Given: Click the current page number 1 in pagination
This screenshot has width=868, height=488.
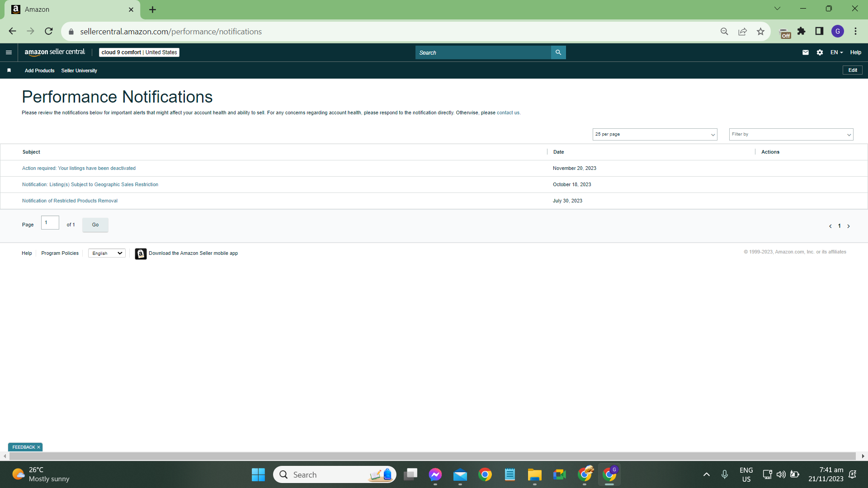Looking at the screenshot, I should click(x=840, y=226).
